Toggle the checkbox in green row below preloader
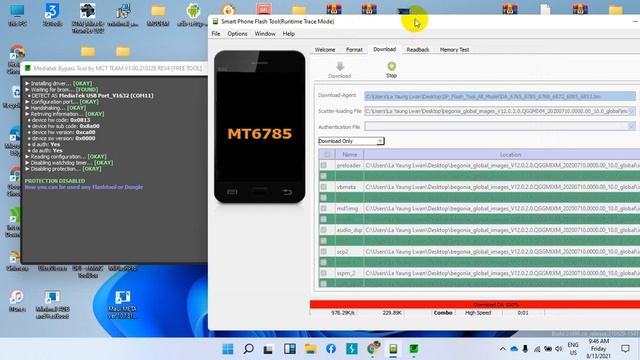 pyautogui.click(x=324, y=176)
